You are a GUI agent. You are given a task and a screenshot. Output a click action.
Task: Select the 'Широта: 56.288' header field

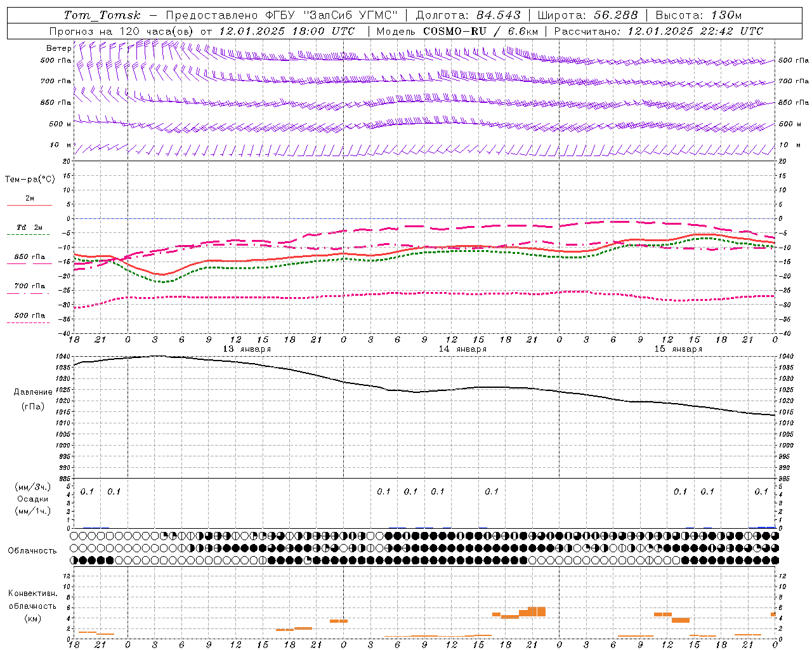(587, 15)
